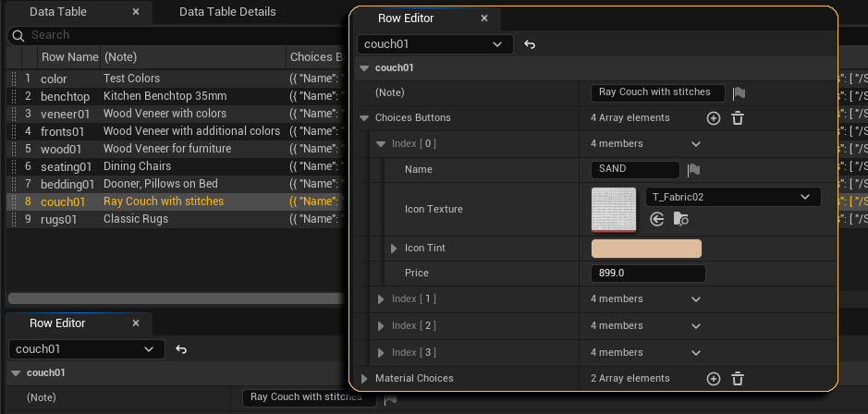Click the add element icon for Choices Buttons

(x=713, y=118)
